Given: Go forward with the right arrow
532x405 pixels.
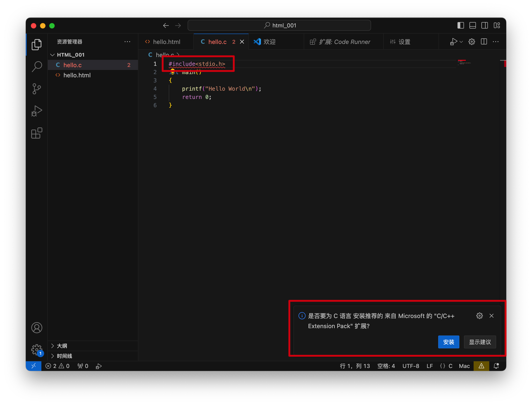Looking at the screenshot, I should tap(178, 26).
